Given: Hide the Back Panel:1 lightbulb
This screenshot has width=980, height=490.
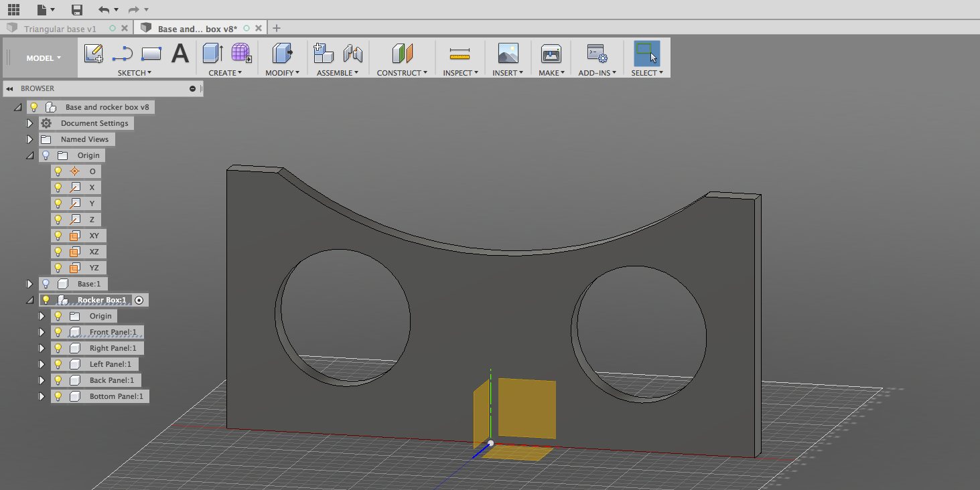Looking at the screenshot, I should [x=58, y=380].
